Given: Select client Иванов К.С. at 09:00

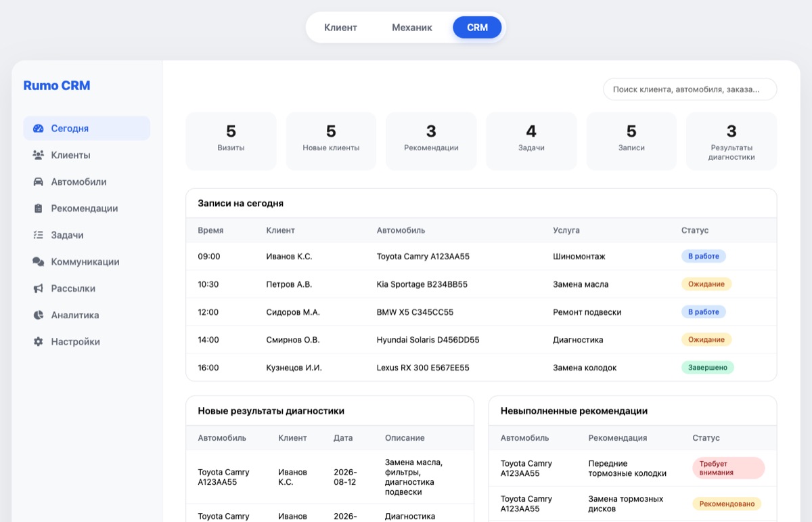Looking at the screenshot, I should pos(289,257).
